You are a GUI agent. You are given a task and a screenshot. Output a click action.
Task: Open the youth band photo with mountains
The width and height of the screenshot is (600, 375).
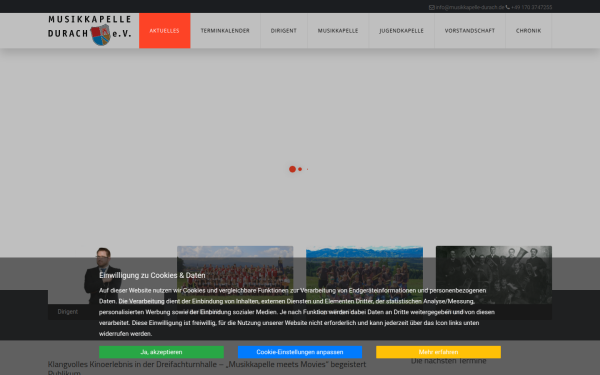pos(364,275)
